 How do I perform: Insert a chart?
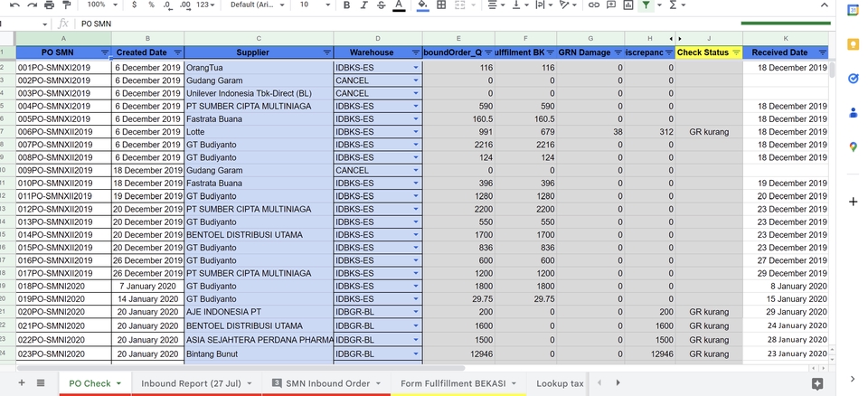(x=628, y=5)
